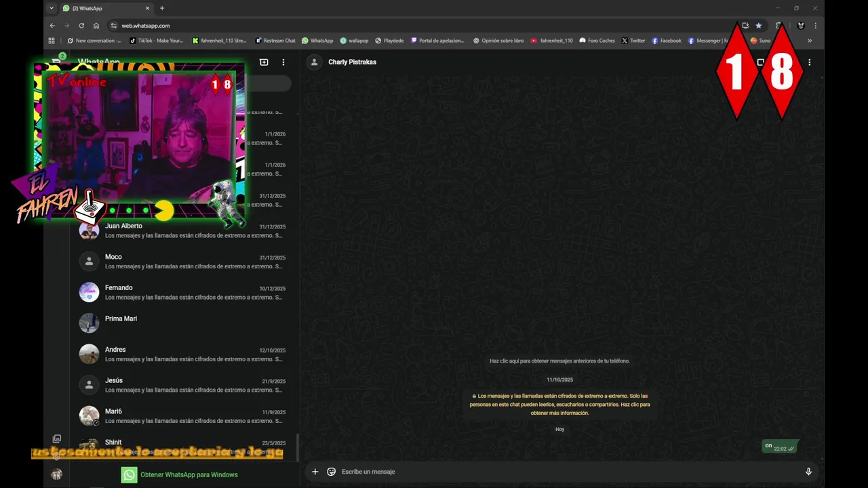Open the Chrome three-dot menu

pyautogui.click(x=815, y=26)
